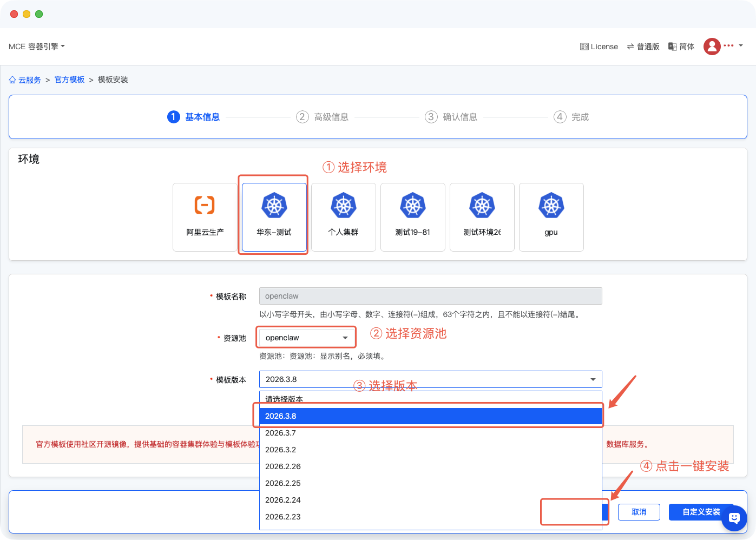Choose the 华东-测试 Kubernetes cluster
Screen dimensions: 756x540
pos(274,206)
